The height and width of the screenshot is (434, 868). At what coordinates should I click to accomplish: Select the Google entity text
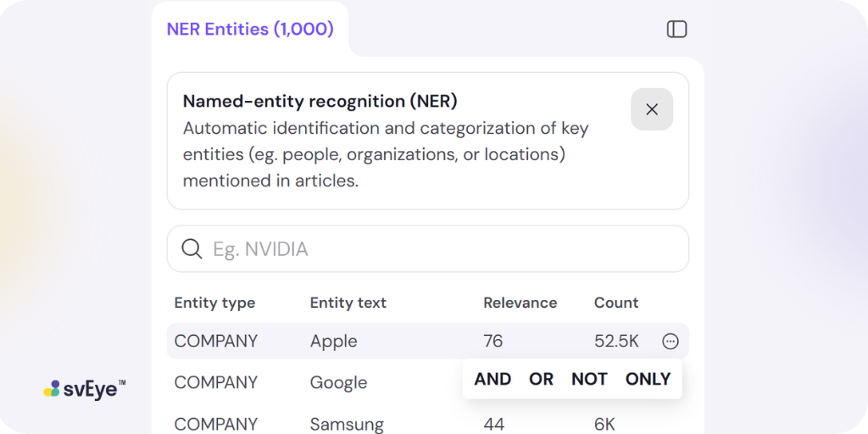click(338, 383)
